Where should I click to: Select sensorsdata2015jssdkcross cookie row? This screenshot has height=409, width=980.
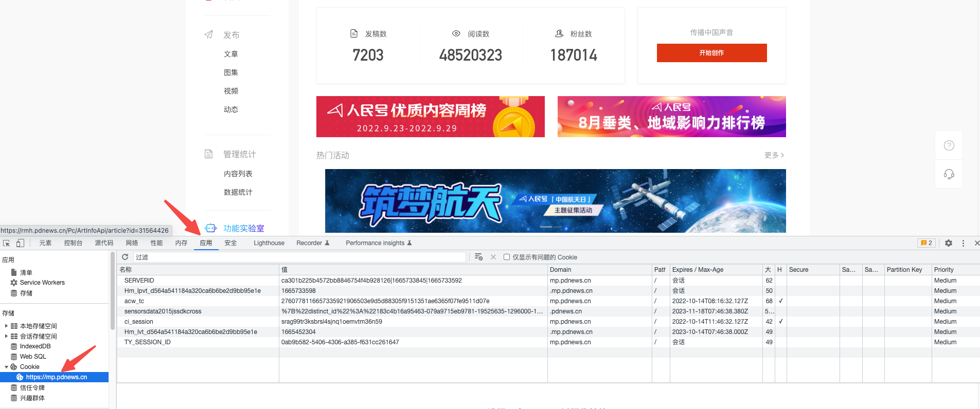point(548,311)
